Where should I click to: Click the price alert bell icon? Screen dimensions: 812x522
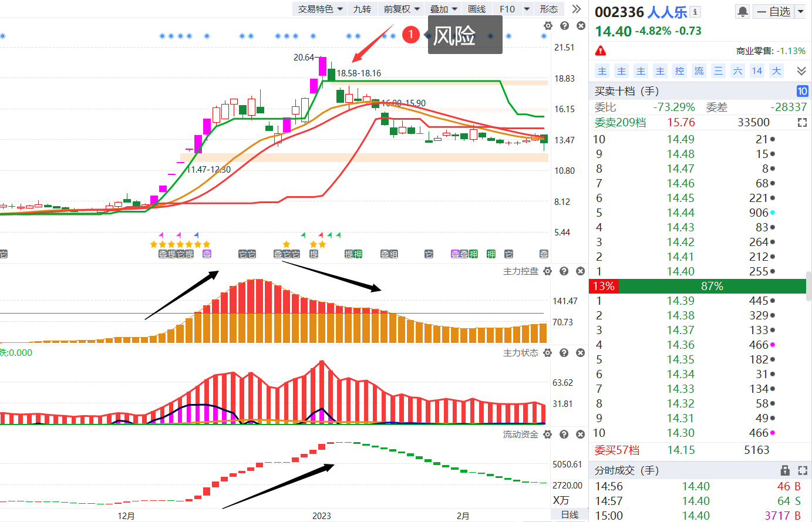(x=743, y=12)
